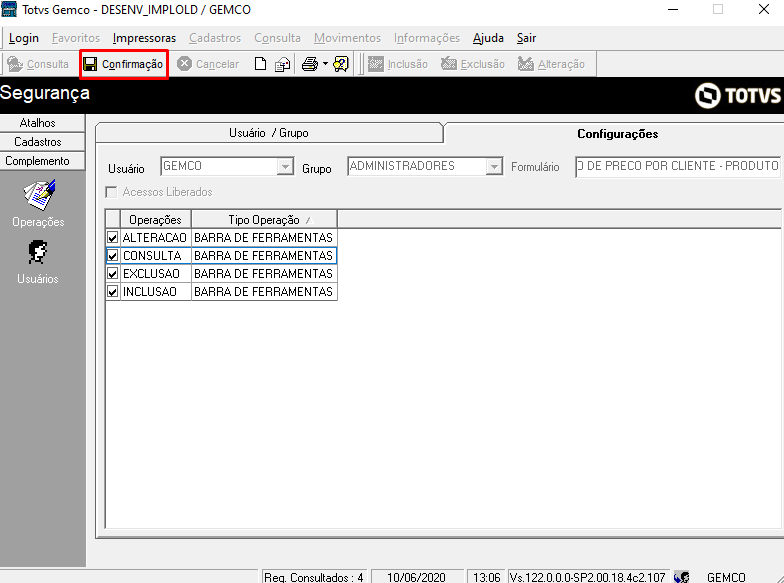Image resolution: width=784 pixels, height=583 pixels.
Task: Click the Atalhos sidebar button
Action: click(42, 123)
